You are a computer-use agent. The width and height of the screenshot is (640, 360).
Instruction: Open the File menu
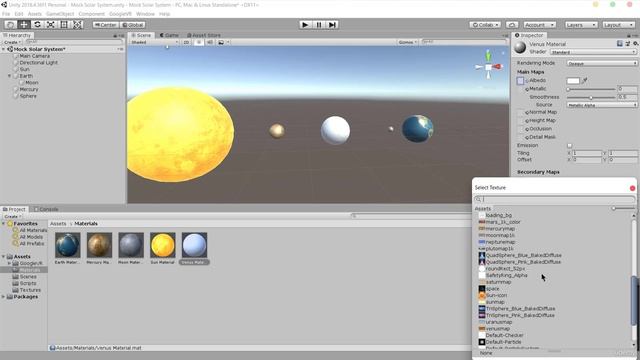click(6, 14)
